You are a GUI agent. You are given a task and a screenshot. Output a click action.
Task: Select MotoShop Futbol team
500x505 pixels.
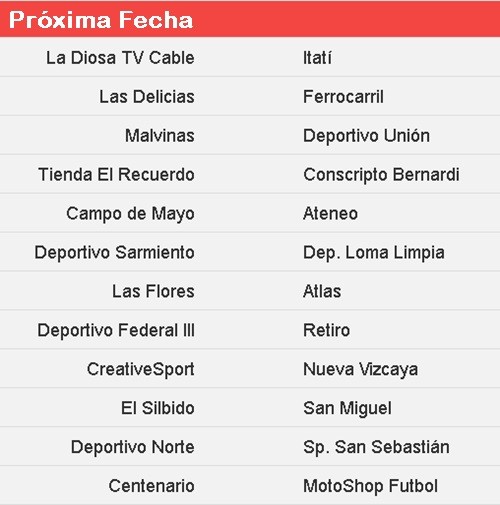point(370,486)
